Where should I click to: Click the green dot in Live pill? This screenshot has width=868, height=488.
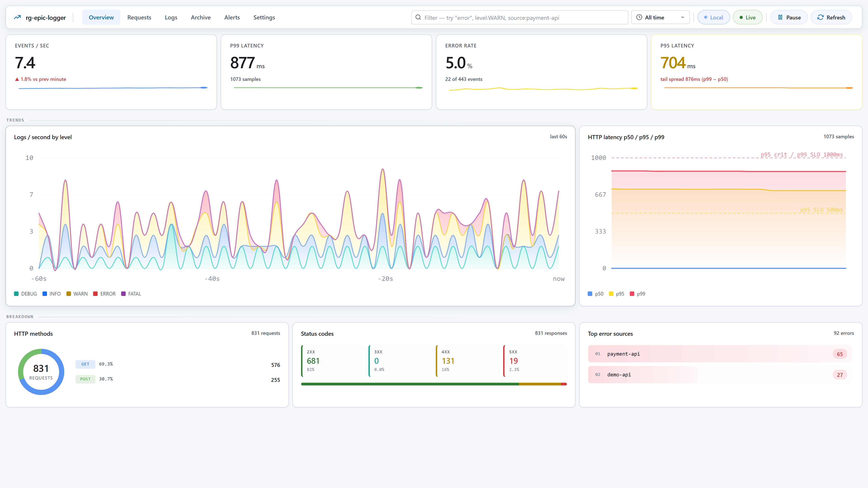pos(741,18)
